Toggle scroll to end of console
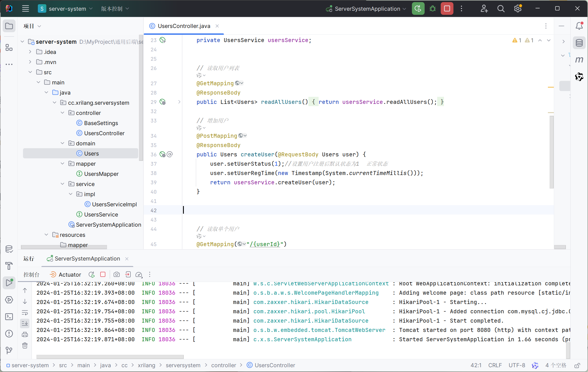Viewport: 588px width, 372px height. [x=25, y=323]
